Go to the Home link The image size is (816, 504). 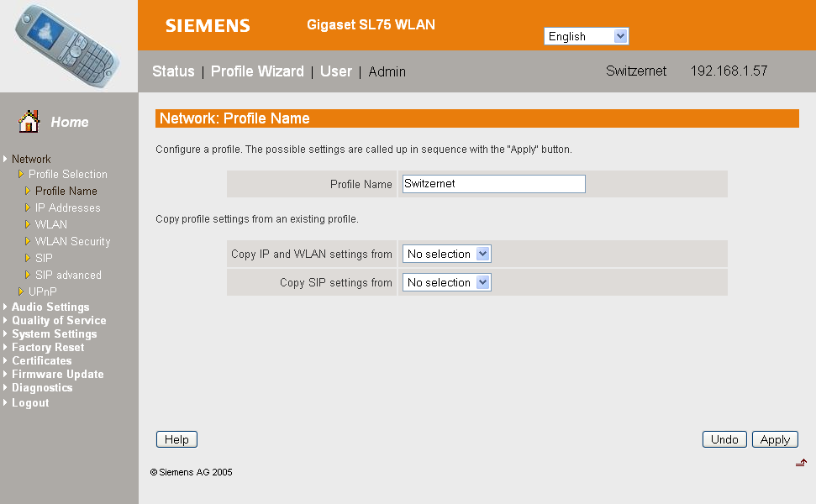click(70, 123)
